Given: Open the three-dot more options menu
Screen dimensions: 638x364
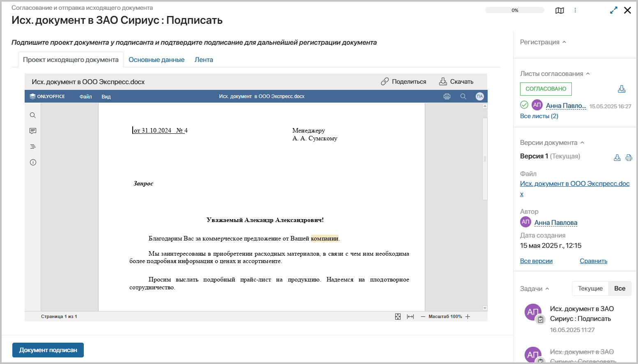Looking at the screenshot, I should [x=575, y=10].
